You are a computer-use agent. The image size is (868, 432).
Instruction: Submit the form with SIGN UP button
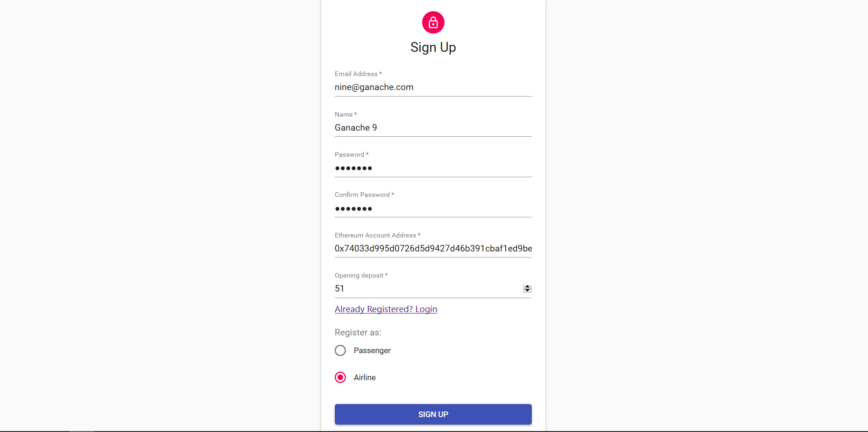433,414
